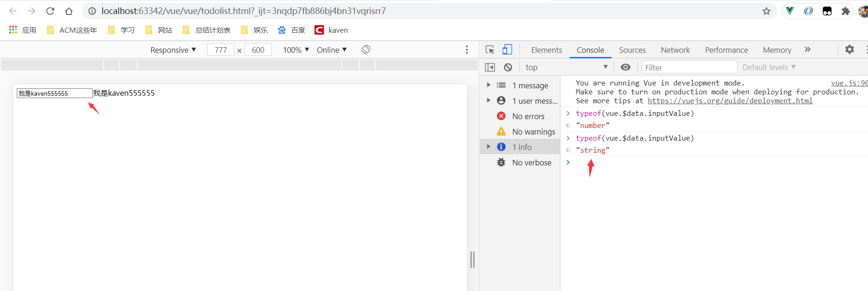Open the Responsive device dropdown
This screenshot has width=868, height=291.
coord(173,50)
